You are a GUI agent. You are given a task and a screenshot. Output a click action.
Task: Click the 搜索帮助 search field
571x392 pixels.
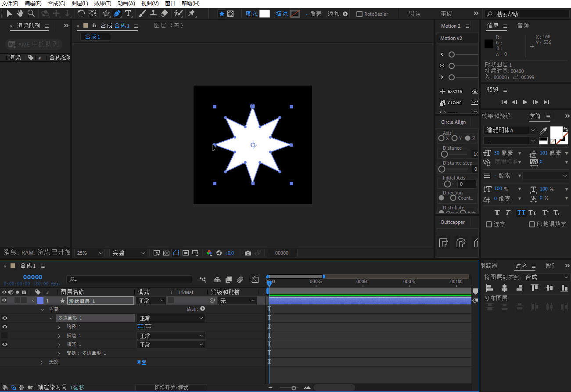point(529,14)
